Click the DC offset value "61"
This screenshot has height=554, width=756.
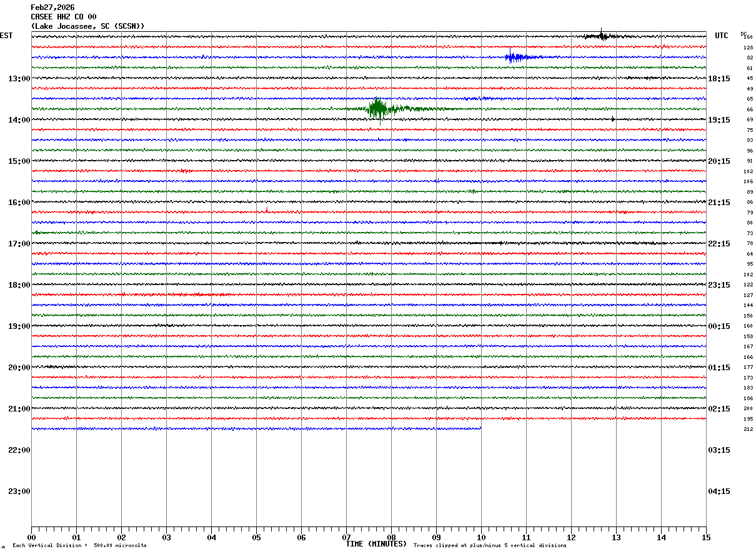point(750,68)
